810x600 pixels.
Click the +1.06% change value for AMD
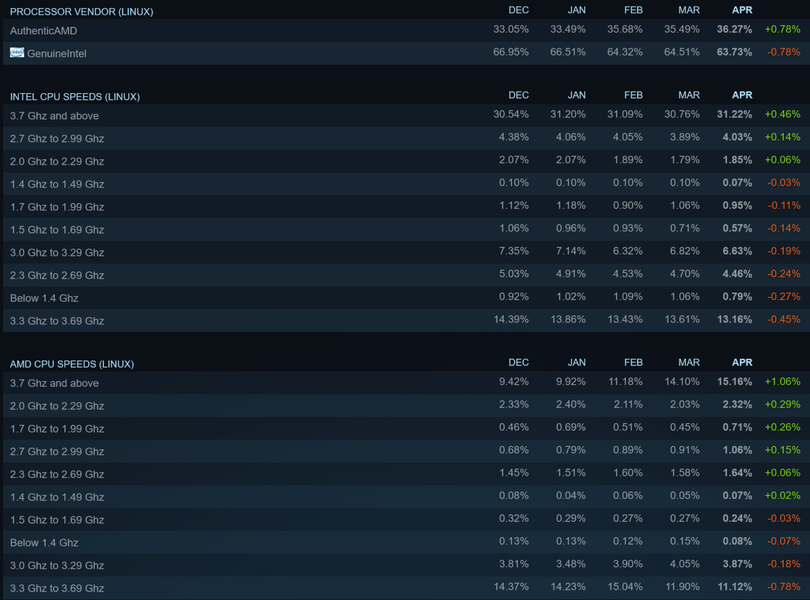(782, 382)
